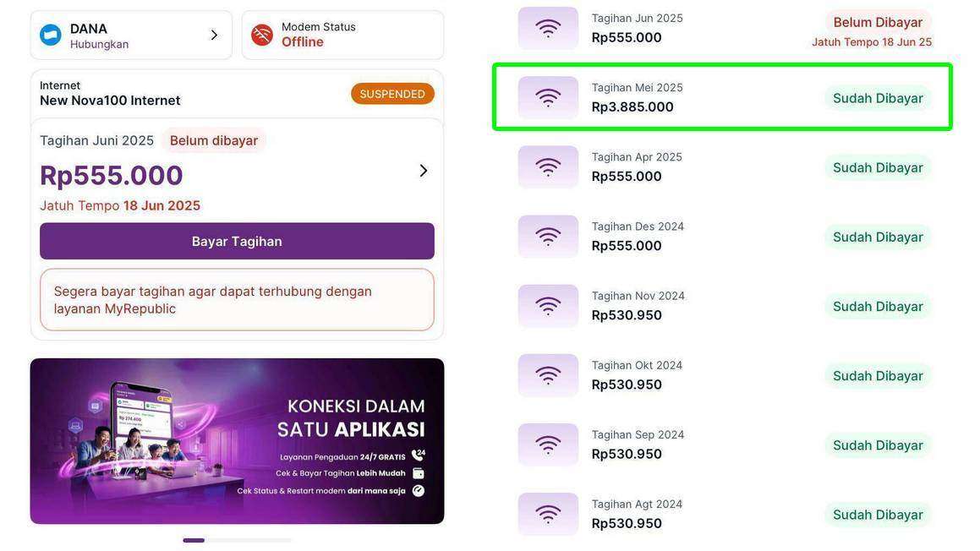Image resolution: width=980 pixels, height=551 pixels.
Task: Select the WiFi icon for Tagihan Des 2024
Action: point(548,235)
